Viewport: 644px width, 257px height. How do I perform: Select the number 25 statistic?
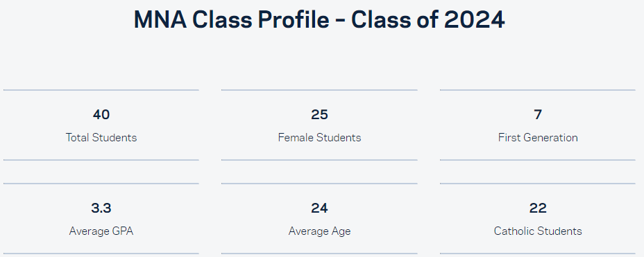pyautogui.click(x=319, y=115)
